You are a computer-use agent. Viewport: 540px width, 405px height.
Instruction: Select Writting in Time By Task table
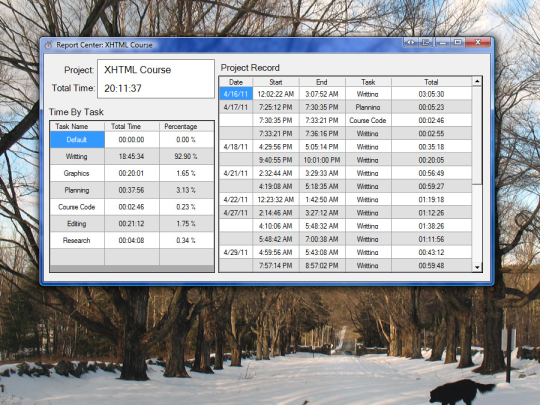click(77, 156)
